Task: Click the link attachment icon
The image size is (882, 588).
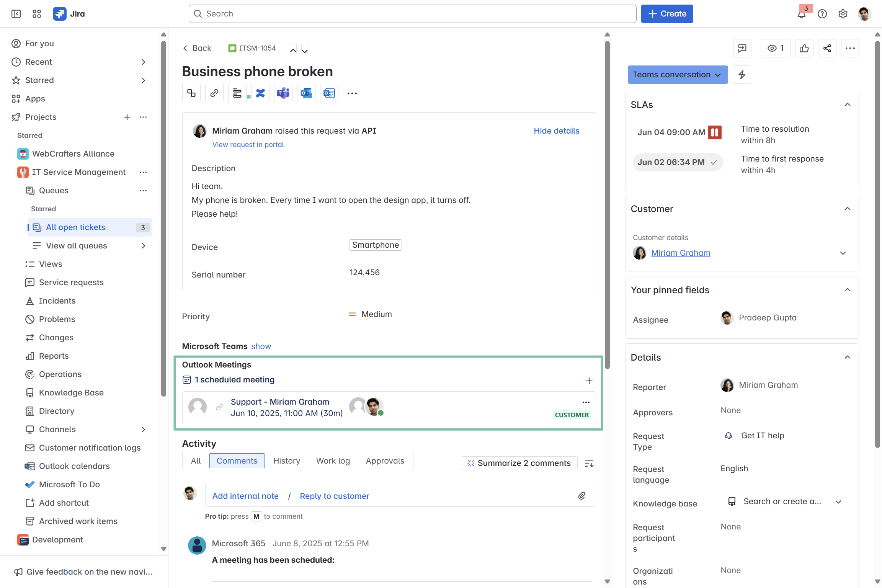Action: 214,93
